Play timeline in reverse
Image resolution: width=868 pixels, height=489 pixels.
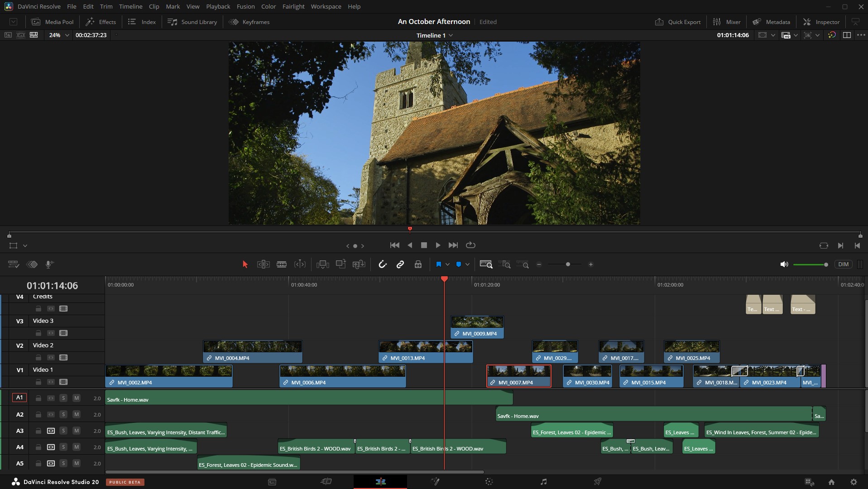pyautogui.click(x=410, y=245)
